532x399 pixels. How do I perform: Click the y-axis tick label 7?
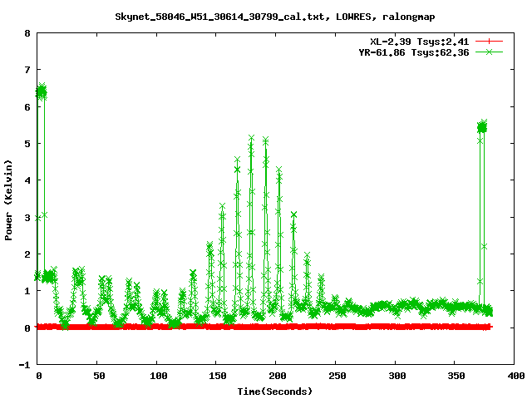[x=27, y=70]
